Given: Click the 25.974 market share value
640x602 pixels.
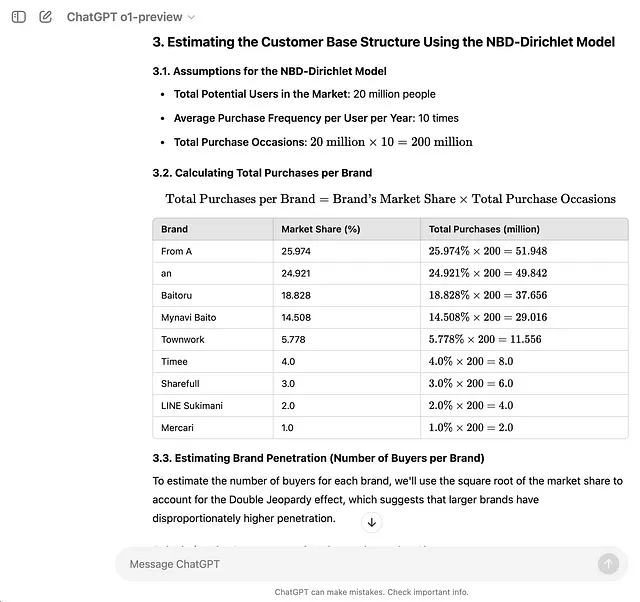Looking at the screenshot, I should coord(296,251).
